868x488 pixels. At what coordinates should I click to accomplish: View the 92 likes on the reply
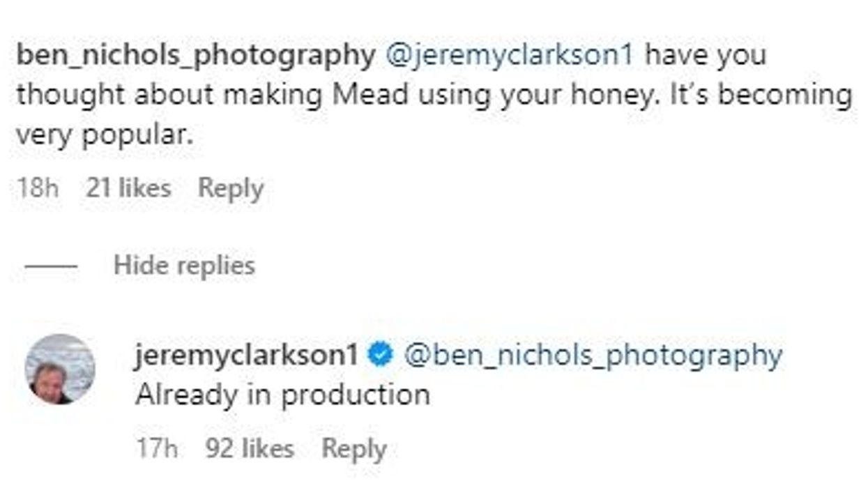pyautogui.click(x=250, y=449)
